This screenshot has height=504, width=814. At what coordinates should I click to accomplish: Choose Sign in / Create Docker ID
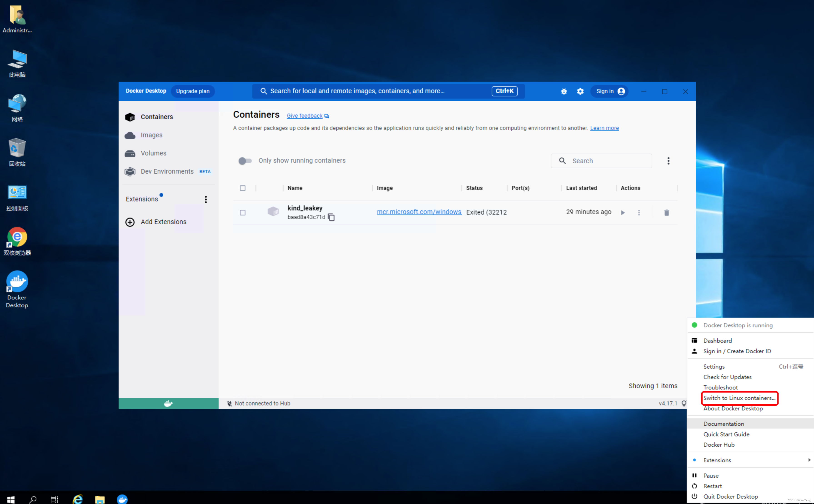750,351
